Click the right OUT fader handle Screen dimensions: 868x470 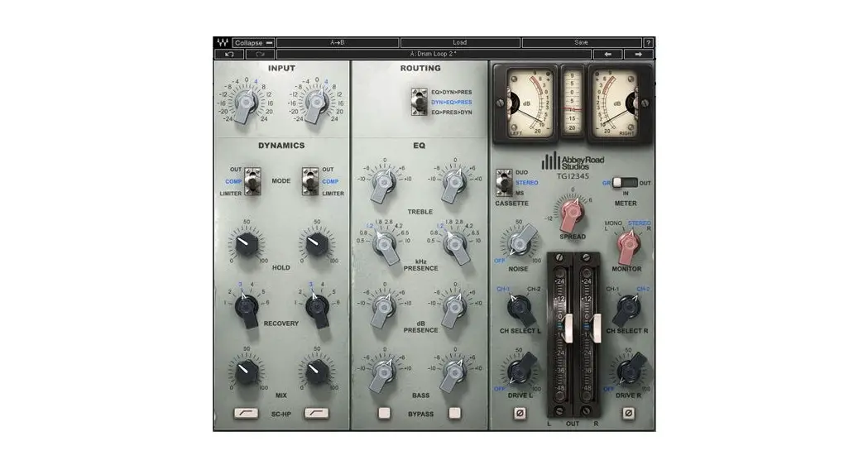pos(597,328)
